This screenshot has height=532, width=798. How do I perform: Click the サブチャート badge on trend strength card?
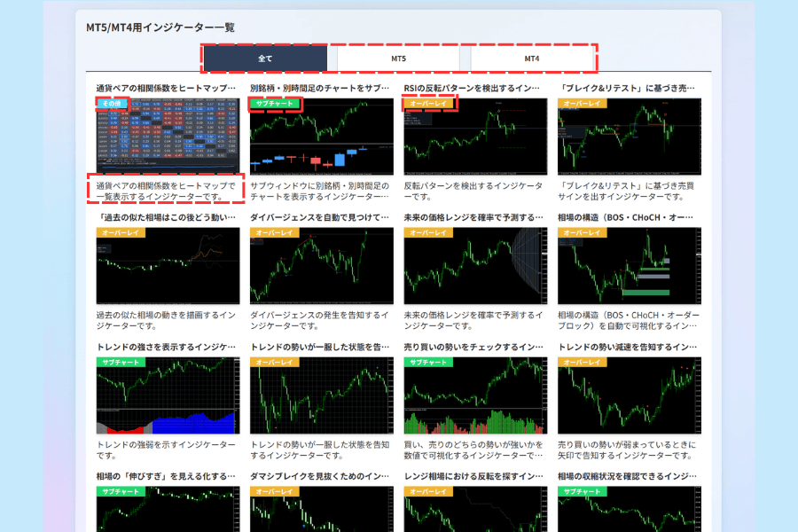[121, 362]
